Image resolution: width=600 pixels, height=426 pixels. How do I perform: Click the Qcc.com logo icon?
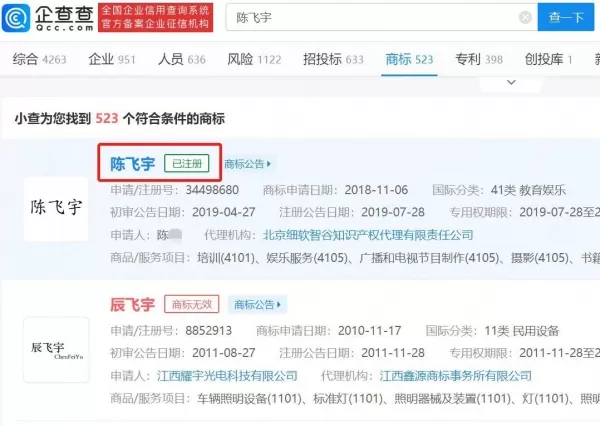click(16, 18)
